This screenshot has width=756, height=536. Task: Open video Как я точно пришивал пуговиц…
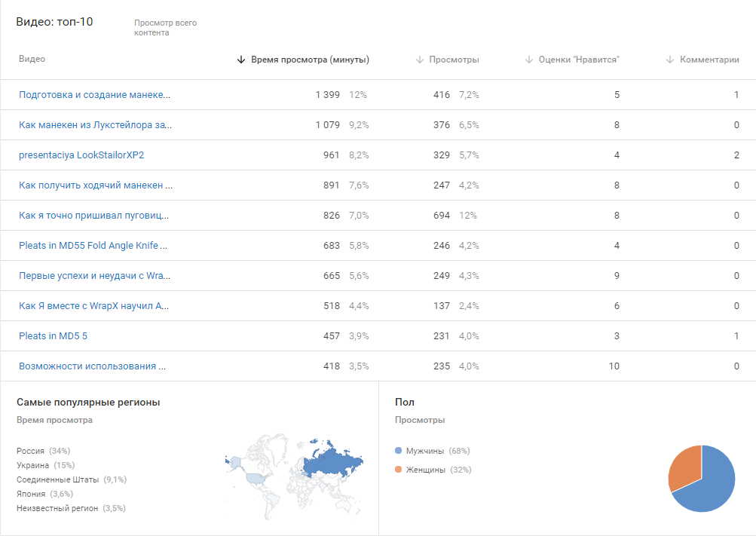pos(94,216)
